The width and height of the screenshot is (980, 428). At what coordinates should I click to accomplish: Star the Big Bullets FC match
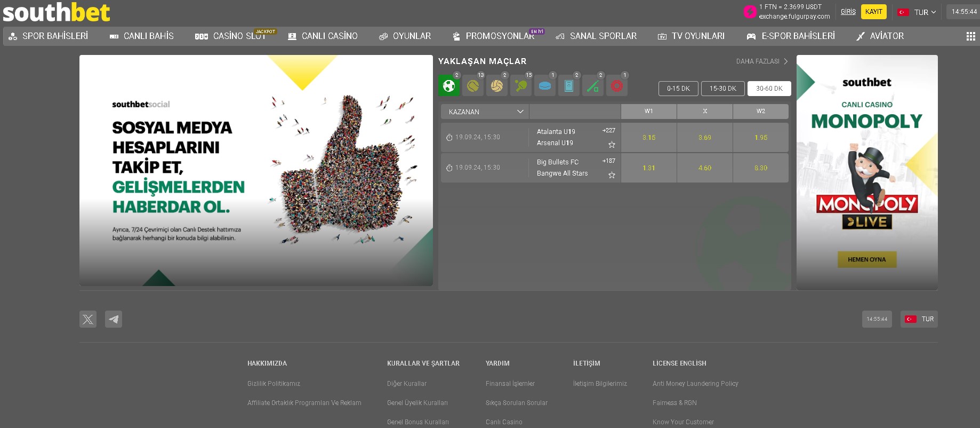pyautogui.click(x=612, y=175)
